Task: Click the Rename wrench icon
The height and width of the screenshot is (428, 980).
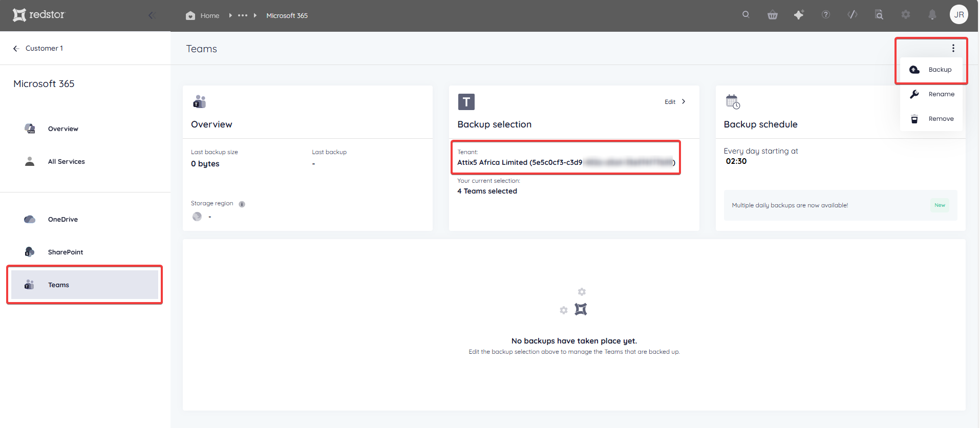Action: pos(914,94)
